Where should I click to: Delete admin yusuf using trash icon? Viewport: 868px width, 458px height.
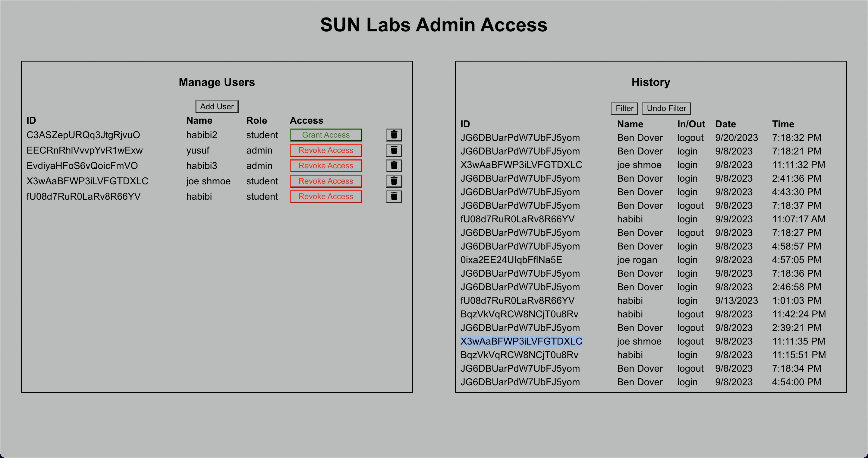click(394, 150)
